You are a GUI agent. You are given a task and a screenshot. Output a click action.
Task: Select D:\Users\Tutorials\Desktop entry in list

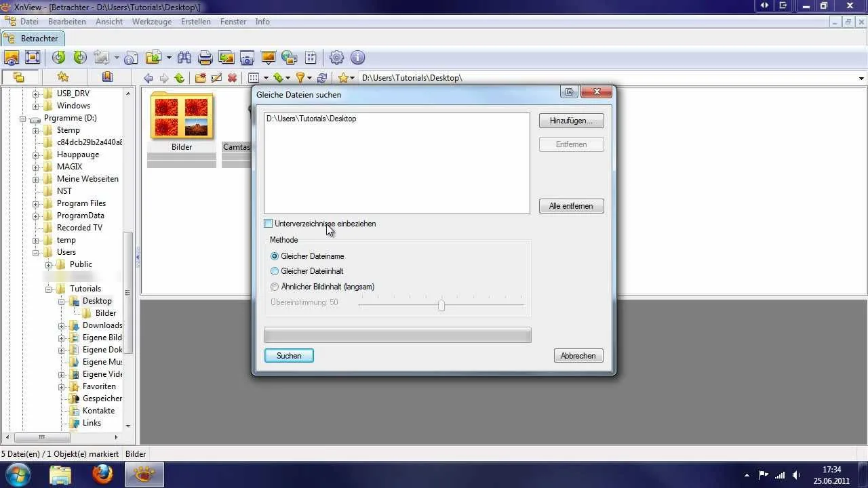click(311, 119)
